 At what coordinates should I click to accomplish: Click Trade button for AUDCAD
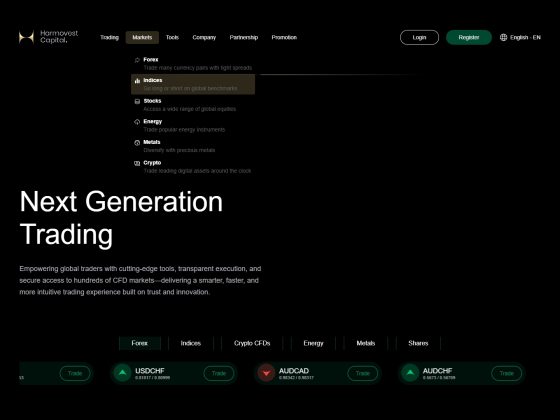362,373
